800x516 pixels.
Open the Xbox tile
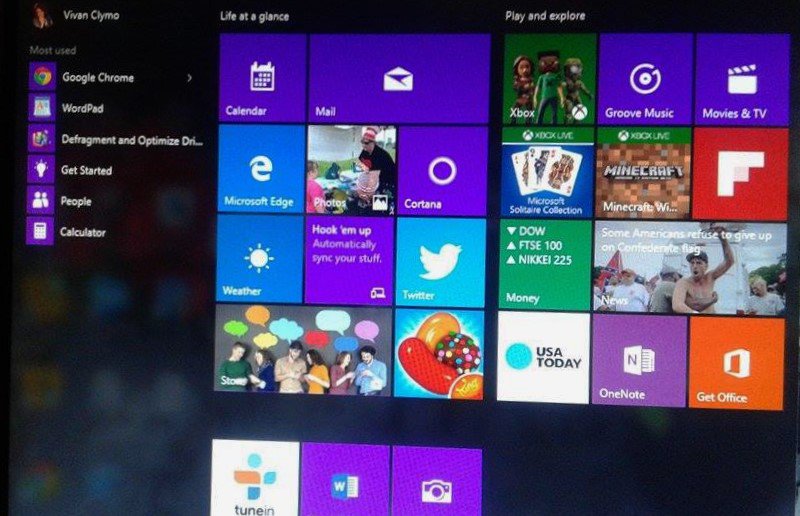pyautogui.click(x=549, y=79)
